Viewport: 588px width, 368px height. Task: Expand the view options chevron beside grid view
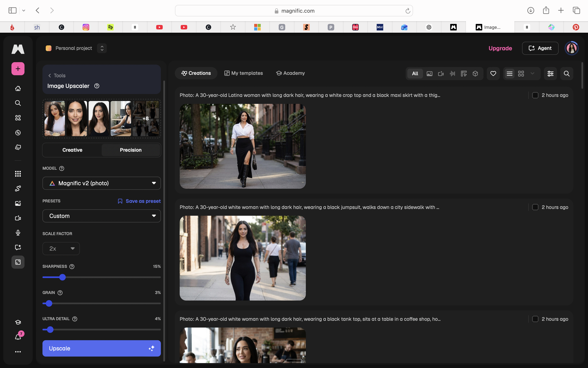[x=532, y=74]
